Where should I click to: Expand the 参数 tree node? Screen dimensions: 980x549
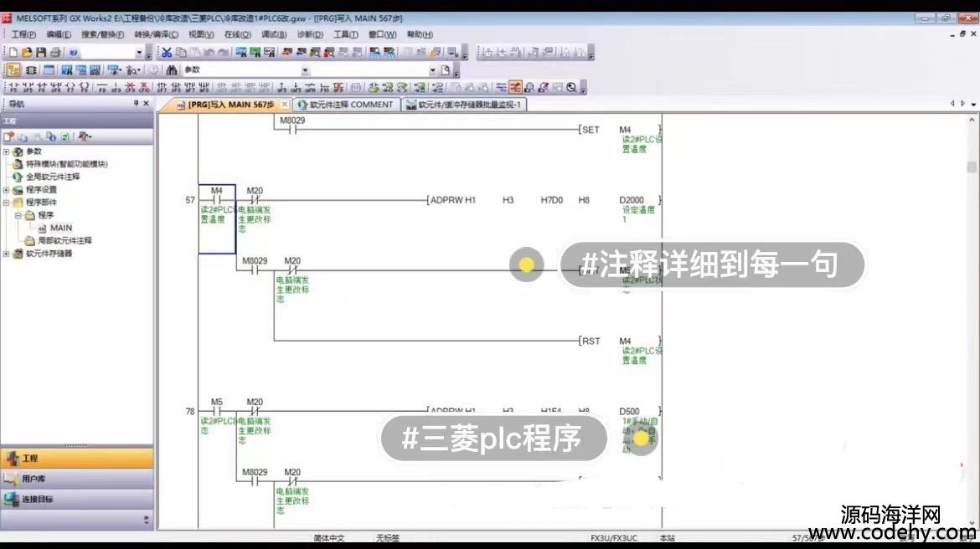pyautogui.click(x=6, y=151)
